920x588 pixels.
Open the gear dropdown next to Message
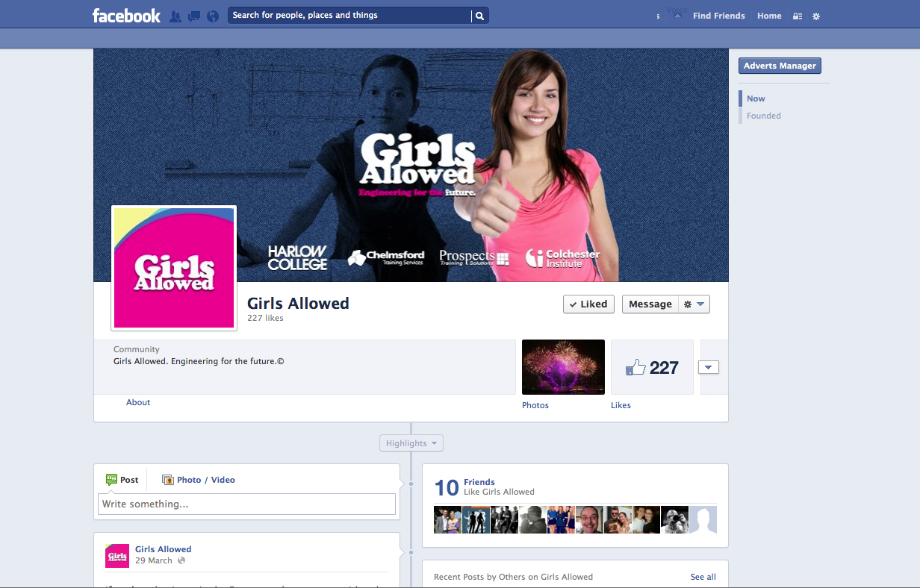point(694,304)
